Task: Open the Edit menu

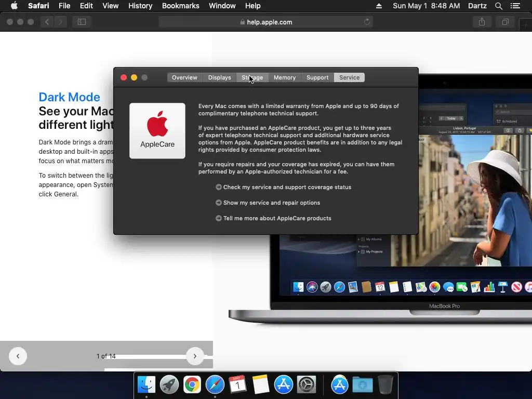Action: click(x=86, y=6)
